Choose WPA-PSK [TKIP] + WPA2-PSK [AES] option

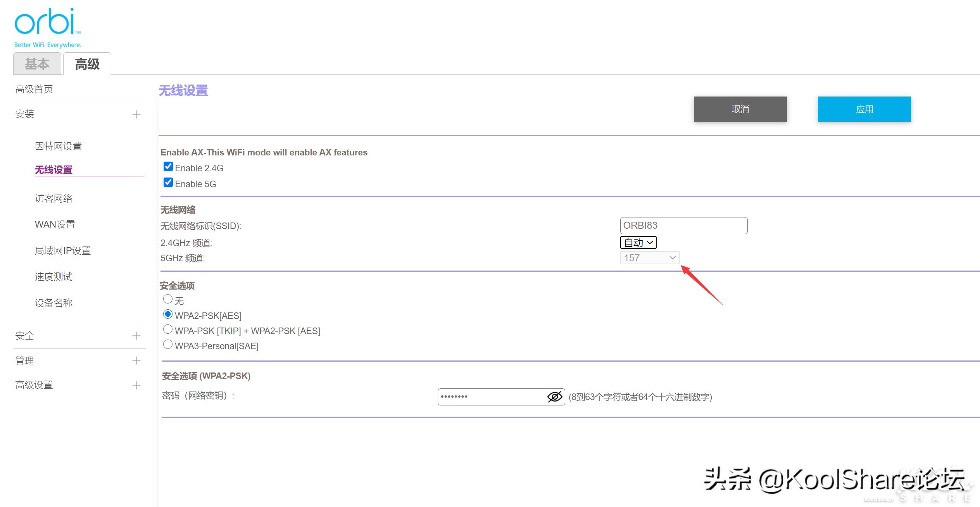click(167, 329)
